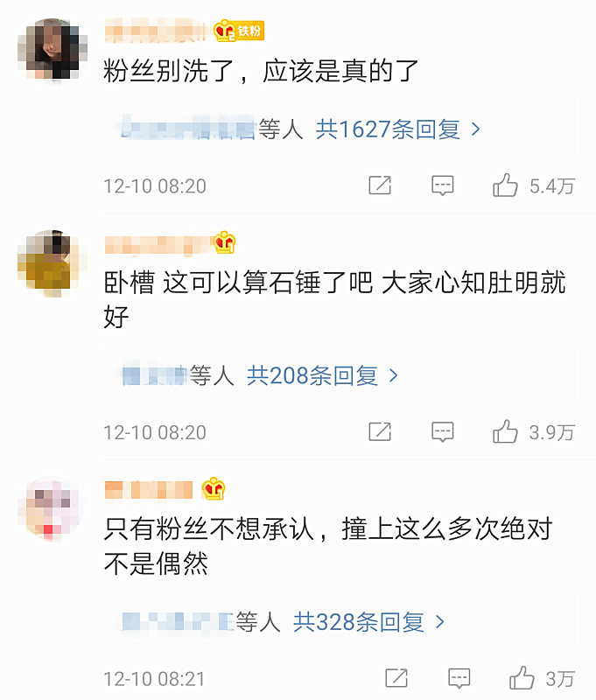Share the 5.4万-likes comment
Image resolution: width=596 pixels, height=700 pixels.
click(x=380, y=185)
